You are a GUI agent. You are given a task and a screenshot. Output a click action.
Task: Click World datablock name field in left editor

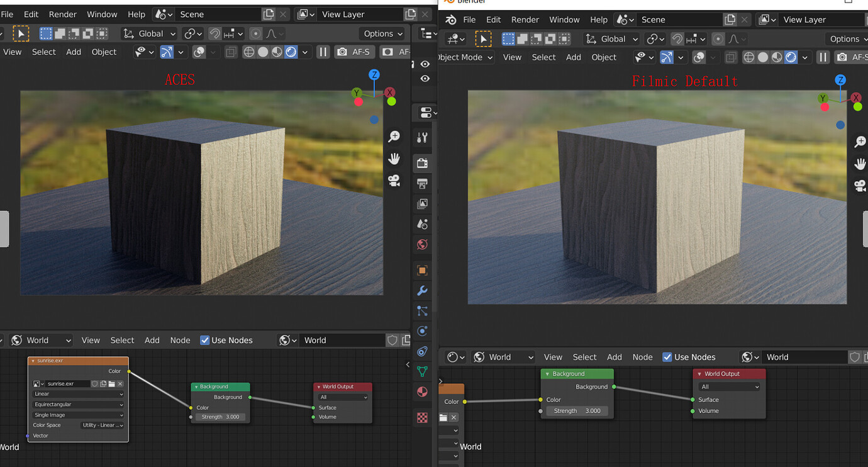[342, 340]
